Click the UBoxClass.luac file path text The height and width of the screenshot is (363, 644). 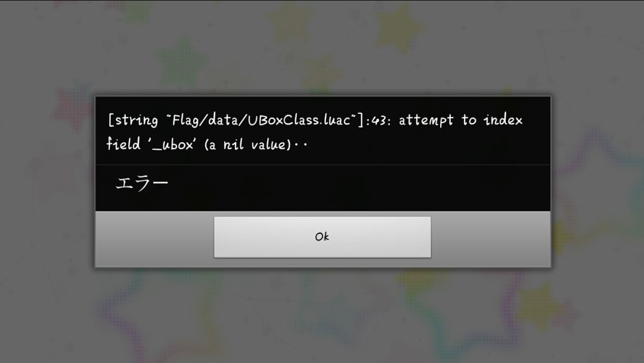[x=261, y=120]
